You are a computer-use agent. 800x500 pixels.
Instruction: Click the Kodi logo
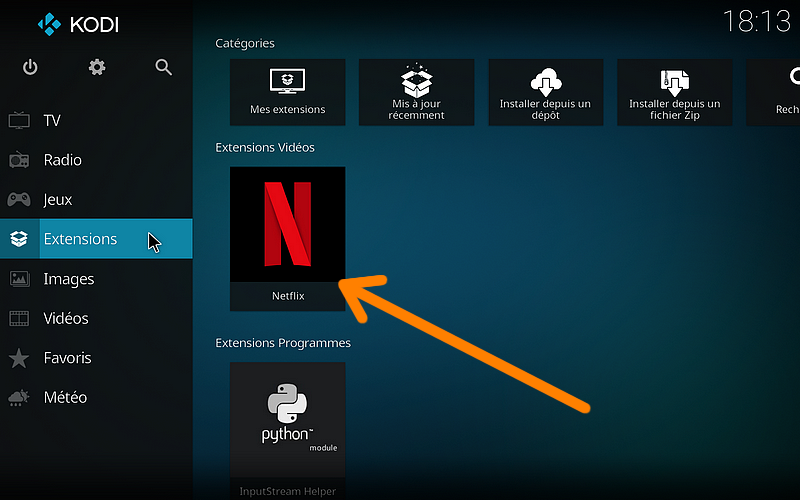78,24
